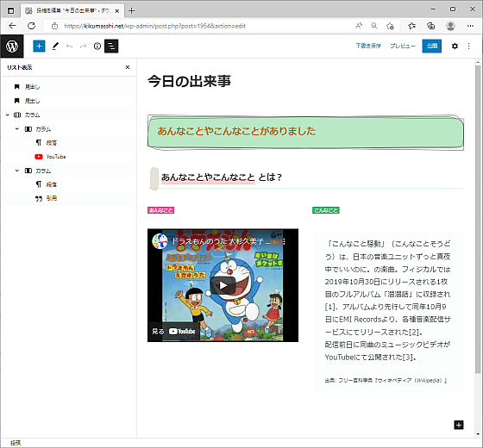Screen dimensions: 483x448
Task: Save draft via 下書き保存
Action: coord(368,46)
